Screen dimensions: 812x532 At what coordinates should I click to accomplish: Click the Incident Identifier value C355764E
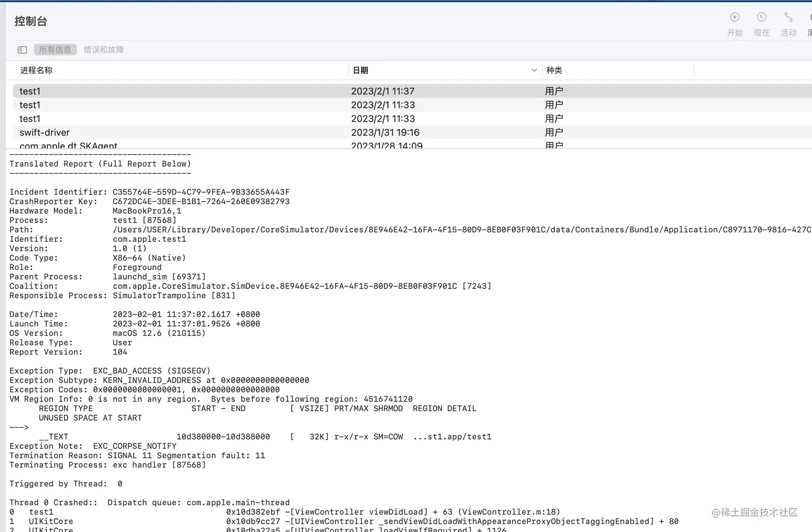(201, 192)
